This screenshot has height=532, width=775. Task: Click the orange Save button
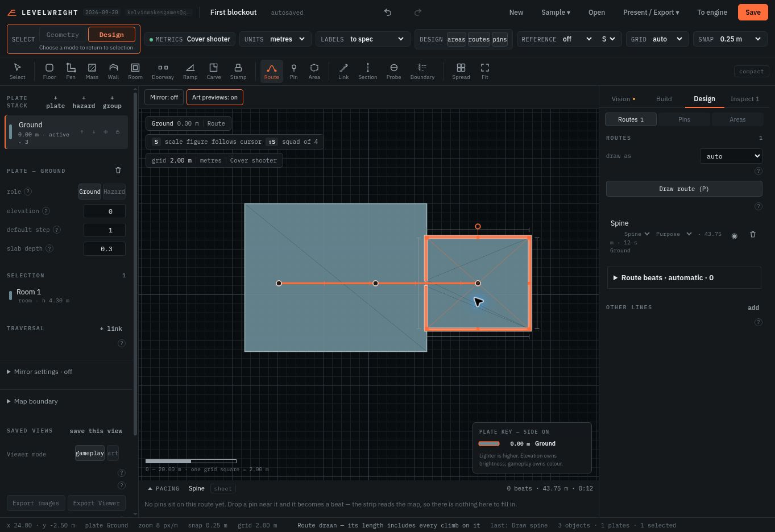pyautogui.click(x=753, y=12)
